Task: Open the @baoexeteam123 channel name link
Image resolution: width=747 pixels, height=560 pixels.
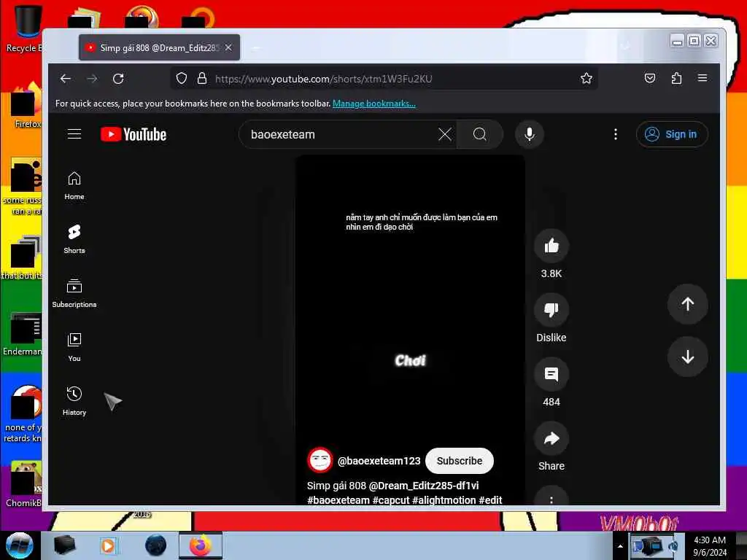Action: pos(379,461)
